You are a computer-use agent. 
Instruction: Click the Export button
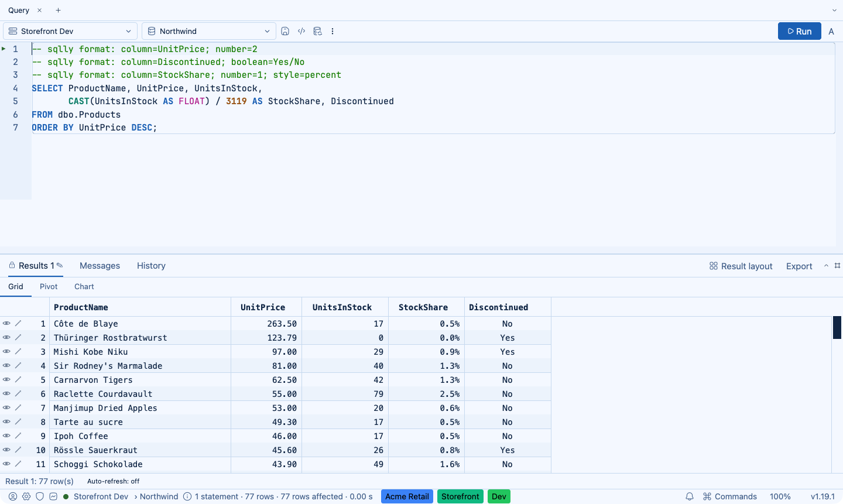tap(799, 266)
